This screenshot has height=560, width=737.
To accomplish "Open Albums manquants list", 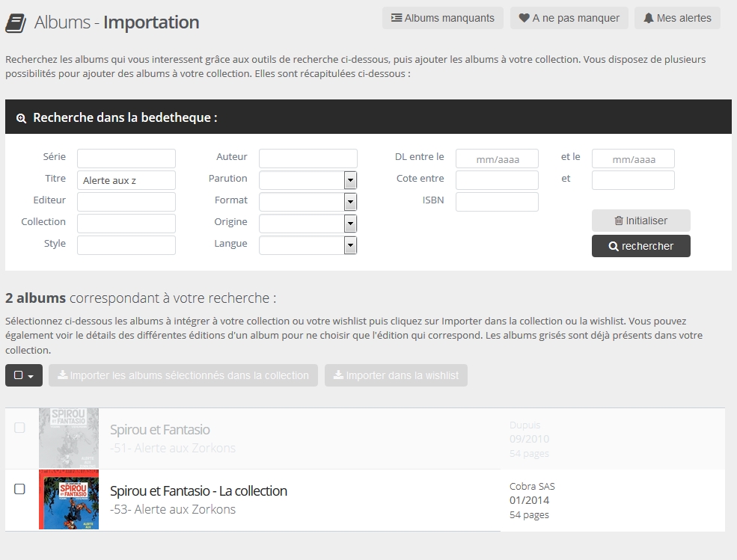I will (443, 18).
